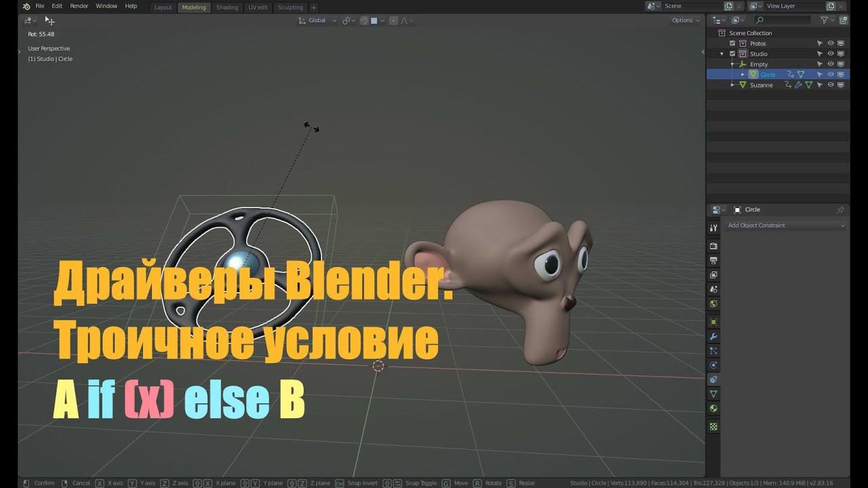
Task: Open Add Object Constraint dropdown
Action: click(x=786, y=226)
